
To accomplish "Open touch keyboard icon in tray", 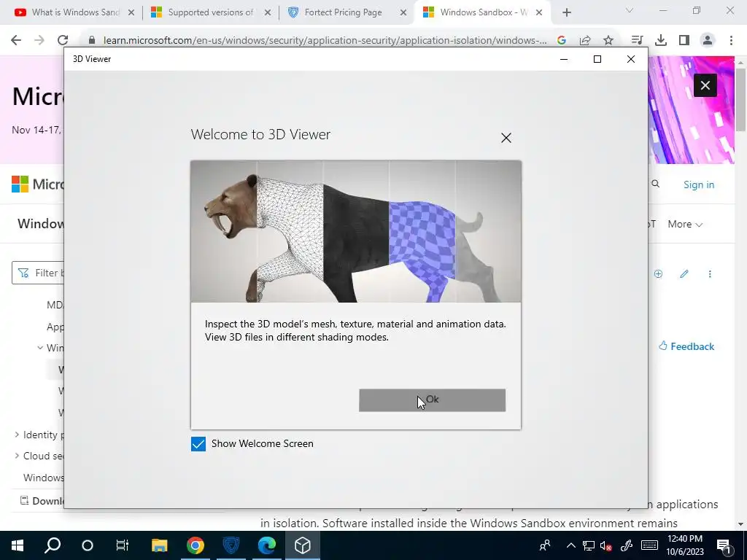I will [649, 545].
